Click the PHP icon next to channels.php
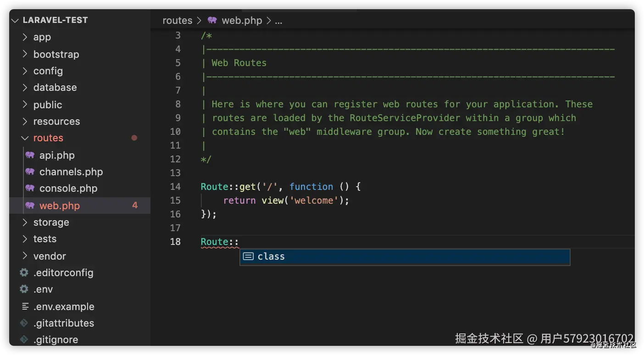Screen dimensions: 644x355 pos(30,172)
